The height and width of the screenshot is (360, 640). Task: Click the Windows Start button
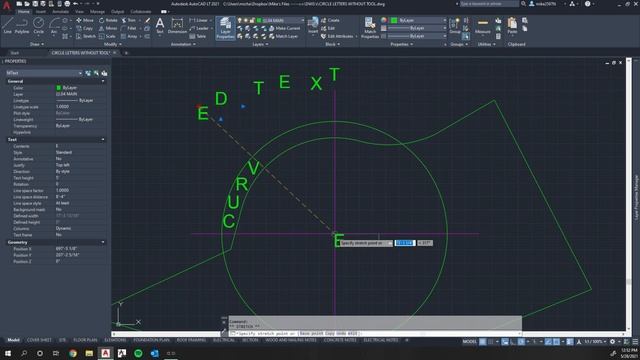[7, 353]
